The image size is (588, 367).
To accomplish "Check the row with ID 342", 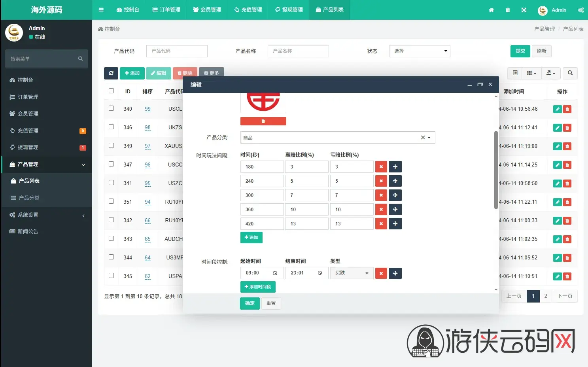I will click(111, 220).
